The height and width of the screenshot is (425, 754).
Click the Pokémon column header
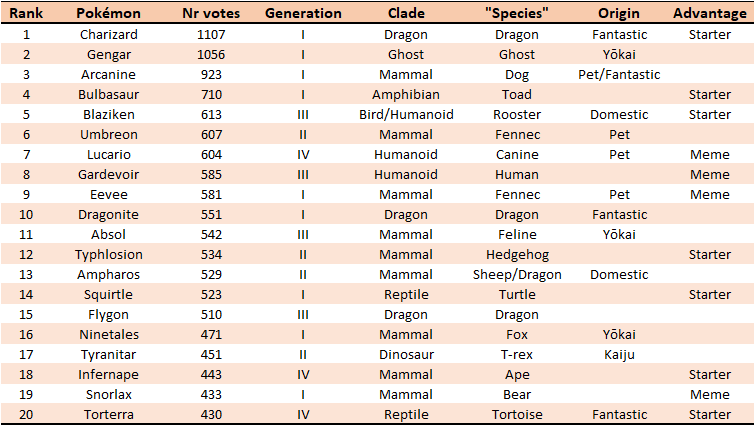pyautogui.click(x=108, y=14)
